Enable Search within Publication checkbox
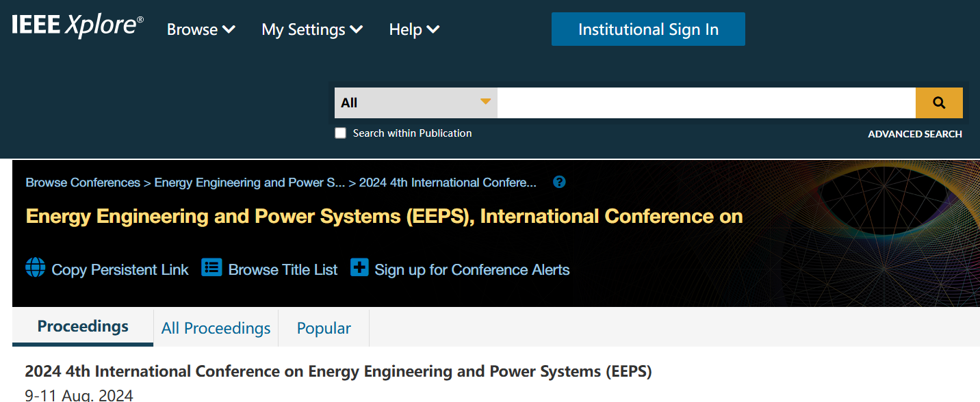The width and height of the screenshot is (980, 402). (x=340, y=133)
